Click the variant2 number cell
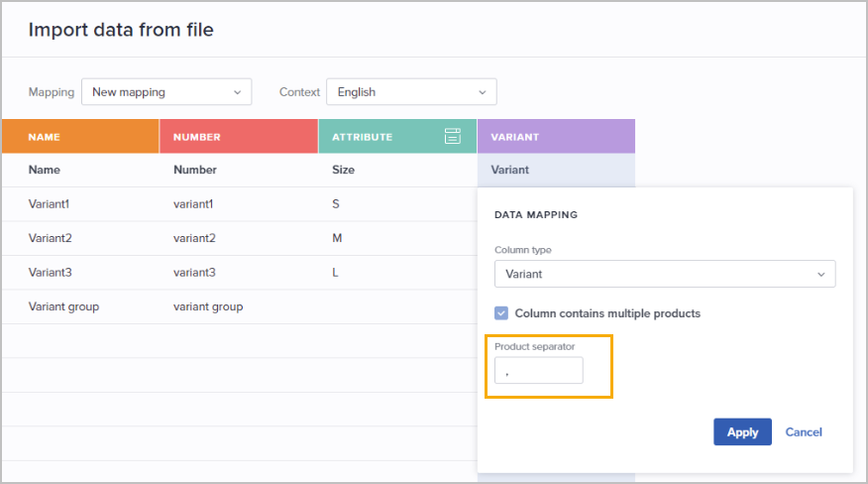The image size is (868, 484). [194, 238]
